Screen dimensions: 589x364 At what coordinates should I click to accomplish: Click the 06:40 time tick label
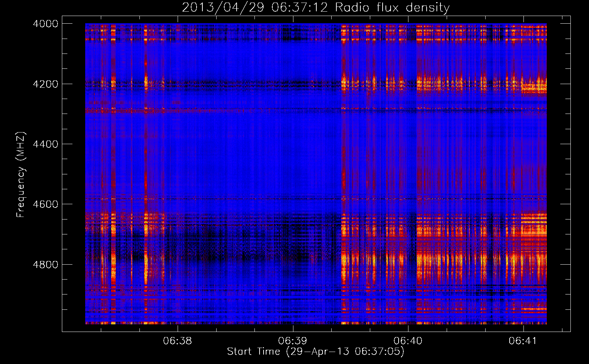coord(408,341)
